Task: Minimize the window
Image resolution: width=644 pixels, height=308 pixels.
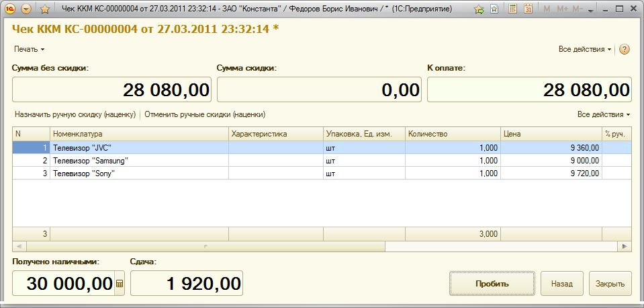Action: coord(606,9)
